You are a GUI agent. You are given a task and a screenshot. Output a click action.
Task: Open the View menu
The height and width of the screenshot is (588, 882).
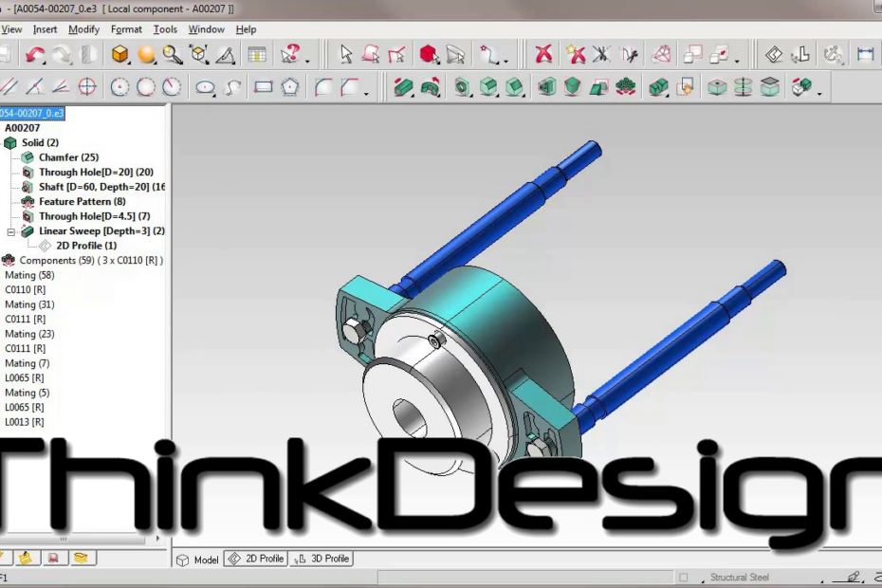(11, 29)
